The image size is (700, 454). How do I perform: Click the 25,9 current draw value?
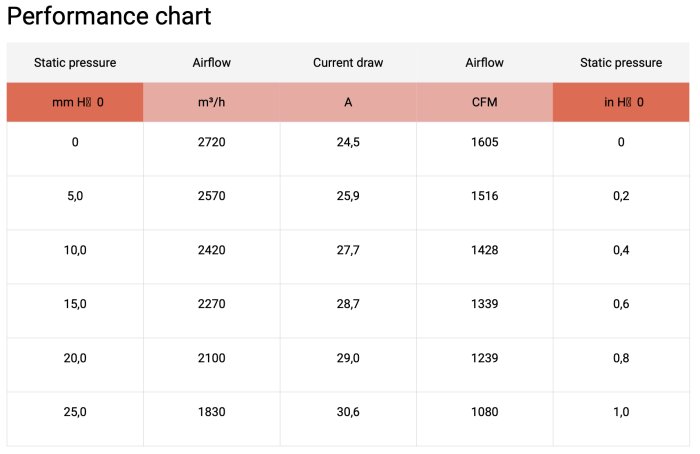[348, 196]
